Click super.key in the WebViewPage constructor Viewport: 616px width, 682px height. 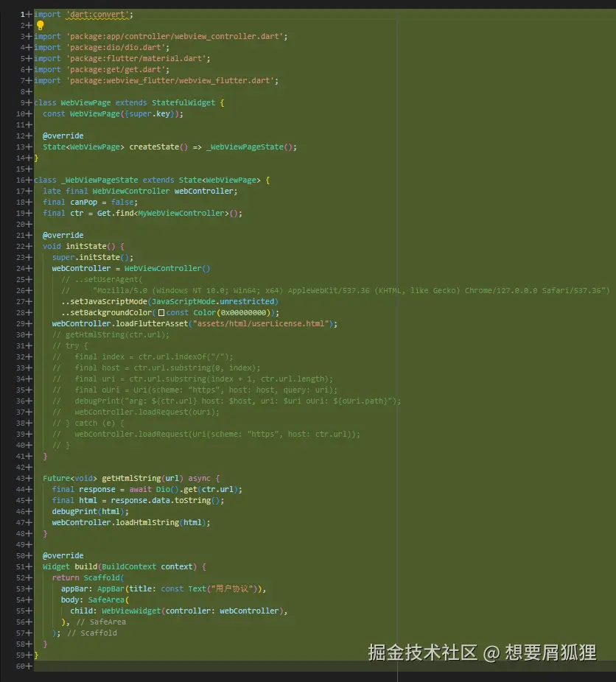tap(150, 114)
